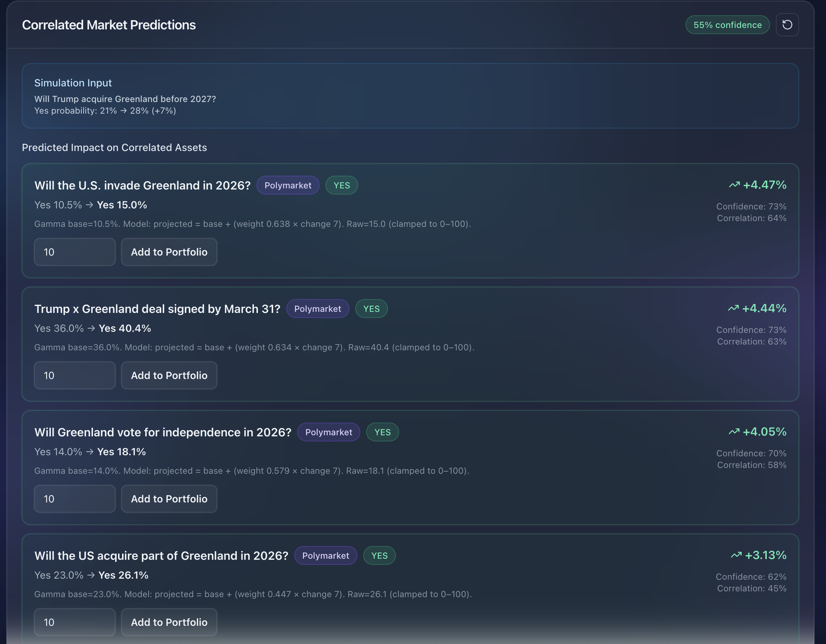
Task: Click the Polymarket tag on the Greenland deal card
Action: [x=317, y=309]
